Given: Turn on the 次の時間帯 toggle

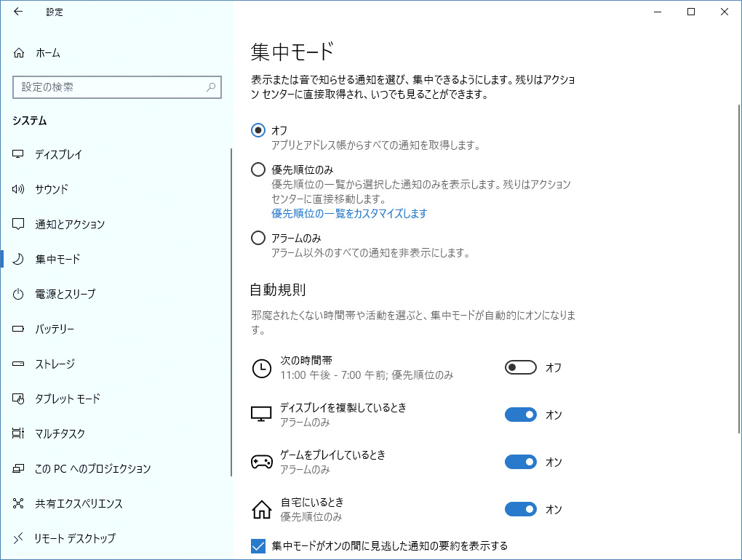Looking at the screenshot, I should point(520,368).
